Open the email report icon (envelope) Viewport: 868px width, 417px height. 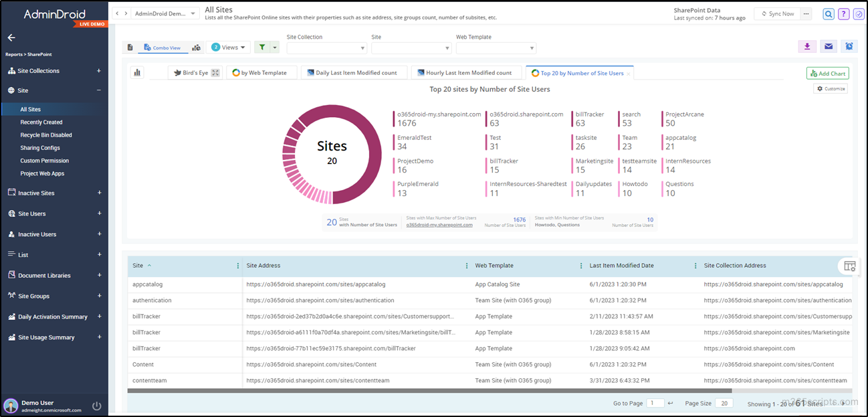[829, 46]
